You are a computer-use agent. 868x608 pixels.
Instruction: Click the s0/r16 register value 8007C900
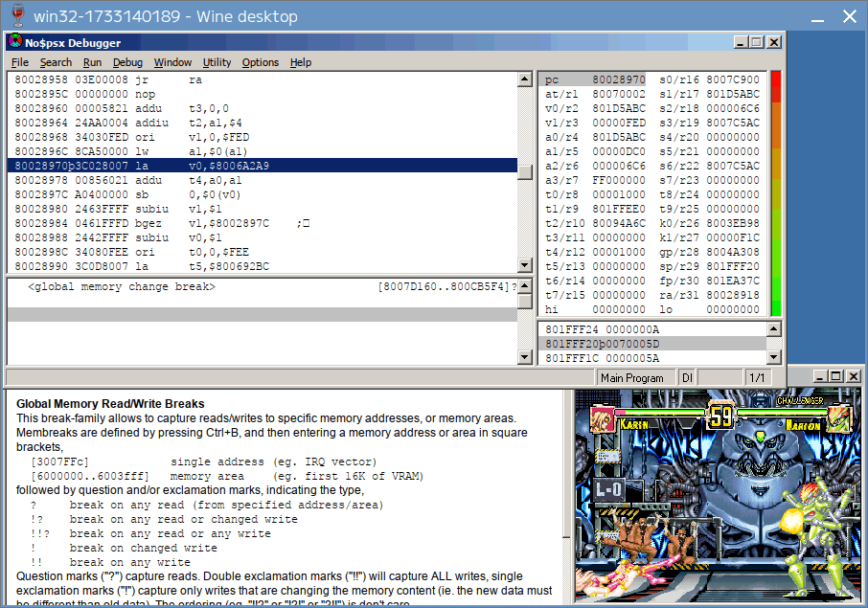click(733, 79)
